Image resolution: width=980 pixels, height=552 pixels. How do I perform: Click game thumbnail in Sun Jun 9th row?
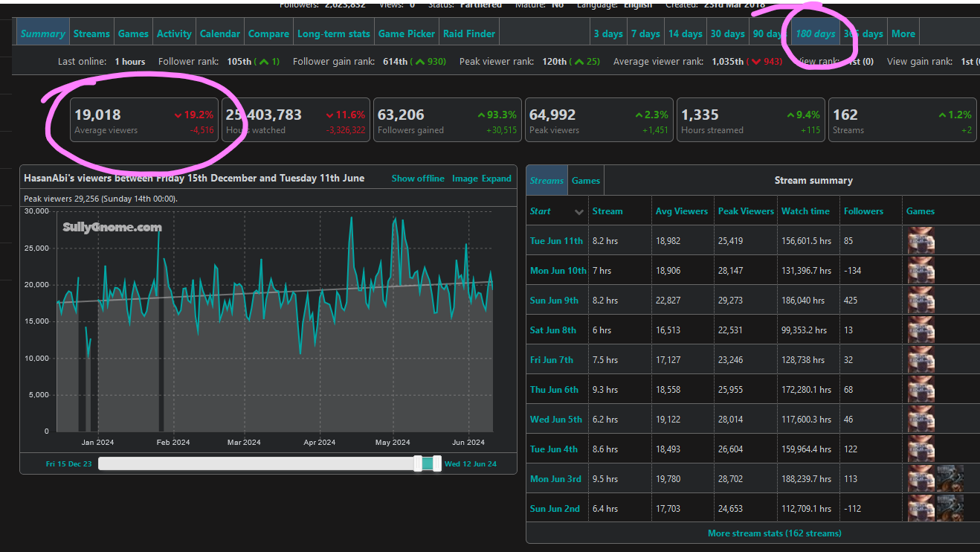click(921, 301)
